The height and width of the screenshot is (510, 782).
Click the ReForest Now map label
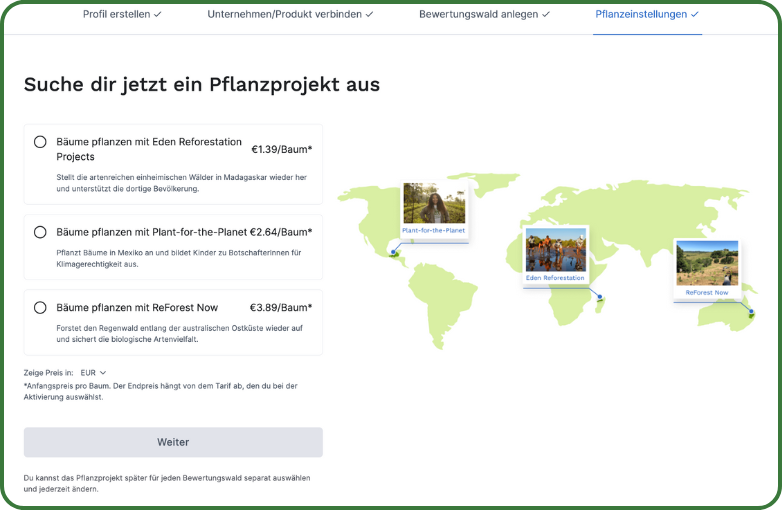707,292
